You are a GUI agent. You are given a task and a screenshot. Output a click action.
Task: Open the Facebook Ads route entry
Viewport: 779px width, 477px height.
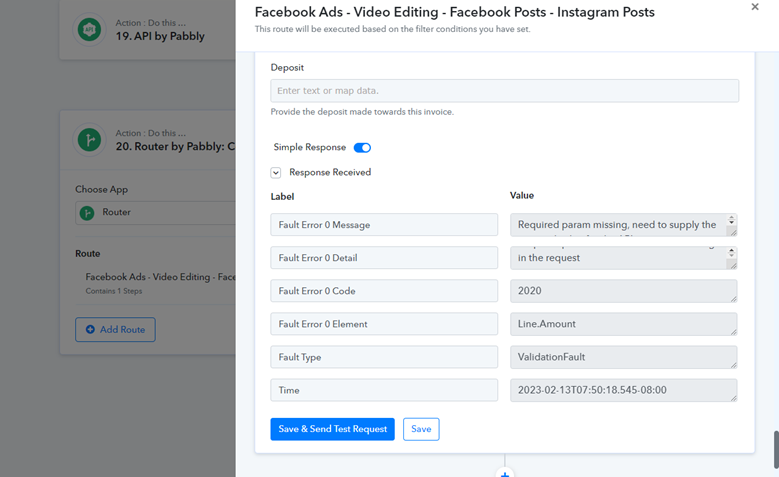[160, 282]
